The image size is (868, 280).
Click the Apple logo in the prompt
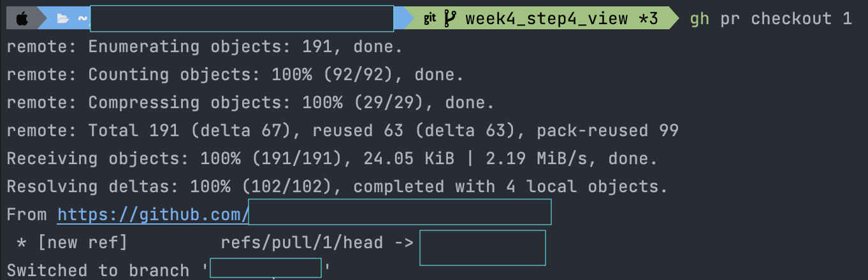tap(22, 18)
